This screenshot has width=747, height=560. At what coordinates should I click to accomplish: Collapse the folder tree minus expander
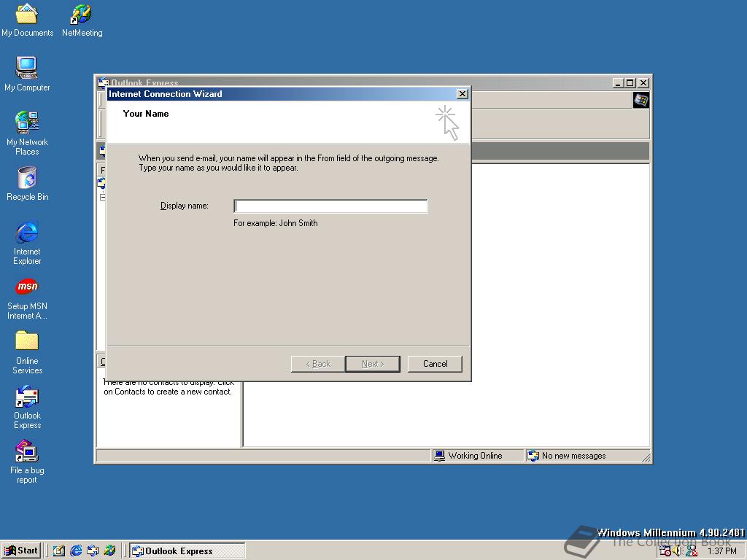102,197
